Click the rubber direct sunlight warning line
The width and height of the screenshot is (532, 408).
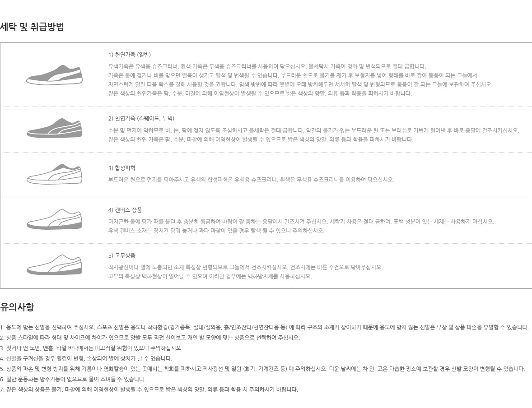tap(245, 267)
